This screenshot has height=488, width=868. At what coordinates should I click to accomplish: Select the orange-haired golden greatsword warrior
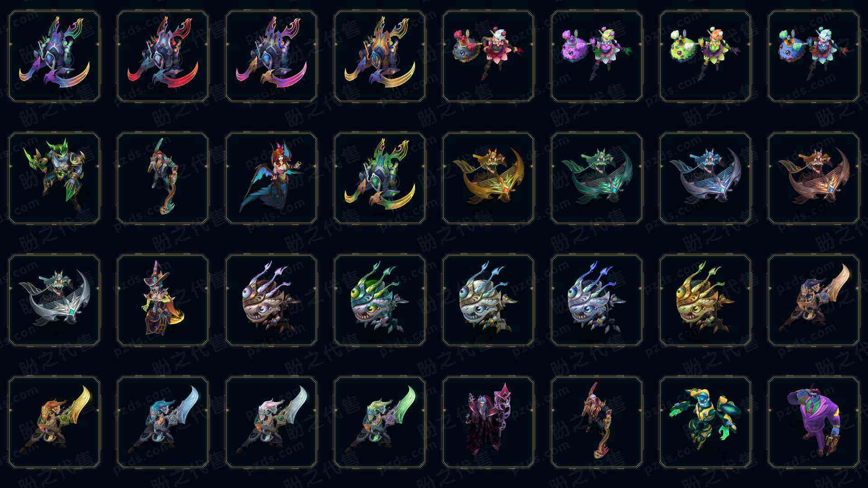click(54, 422)
